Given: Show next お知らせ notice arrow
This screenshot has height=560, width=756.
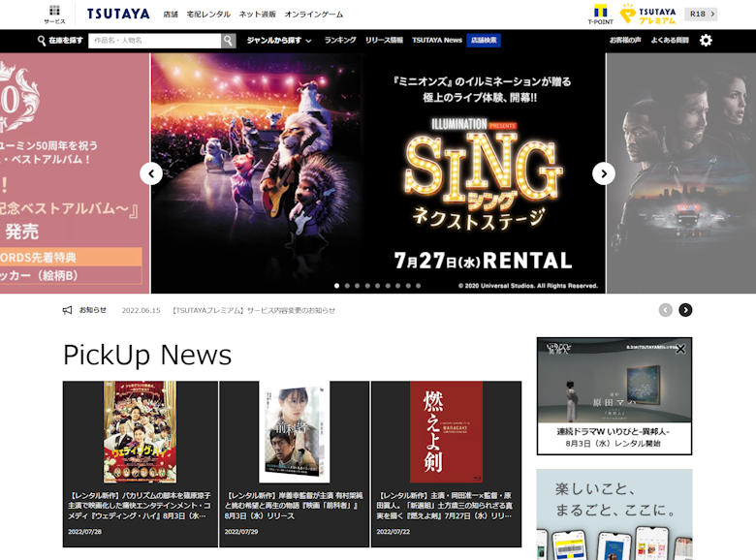Looking at the screenshot, I should coord(685,310).
